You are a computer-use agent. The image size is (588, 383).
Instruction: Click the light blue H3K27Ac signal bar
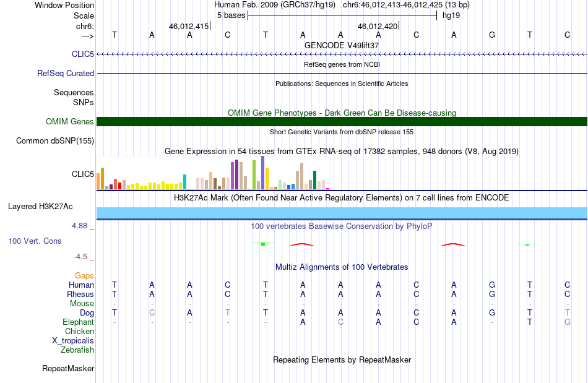click(x=342, y=213)
